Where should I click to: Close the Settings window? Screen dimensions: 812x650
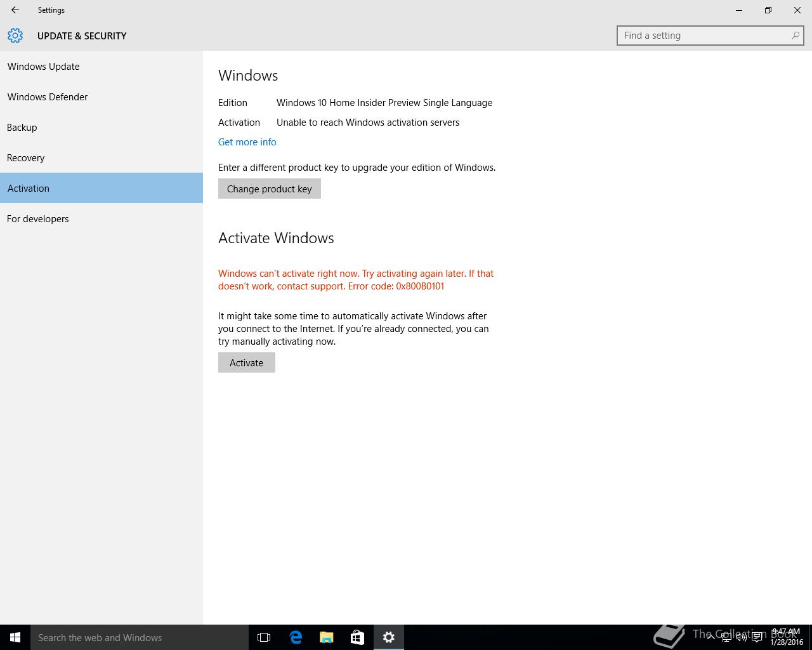click(797, 10)
